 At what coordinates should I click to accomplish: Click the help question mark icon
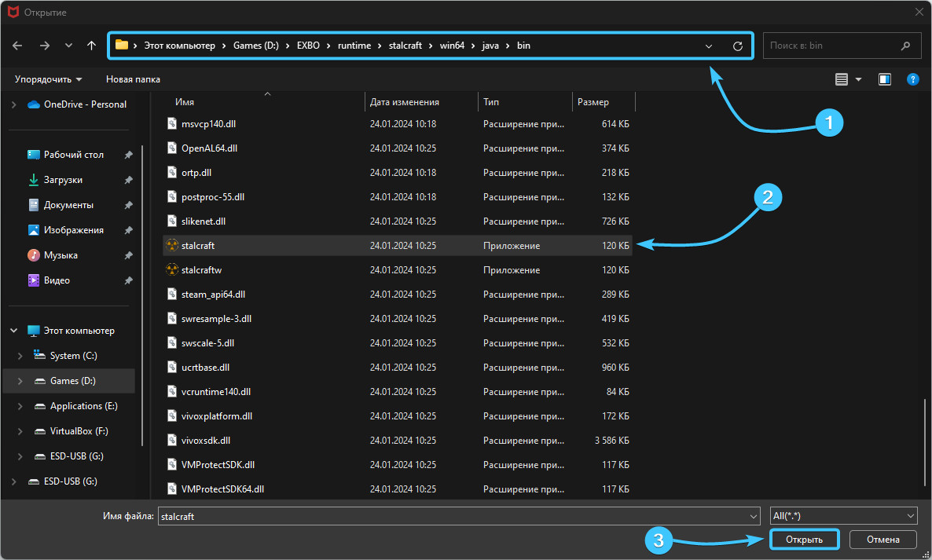(912, 79)
